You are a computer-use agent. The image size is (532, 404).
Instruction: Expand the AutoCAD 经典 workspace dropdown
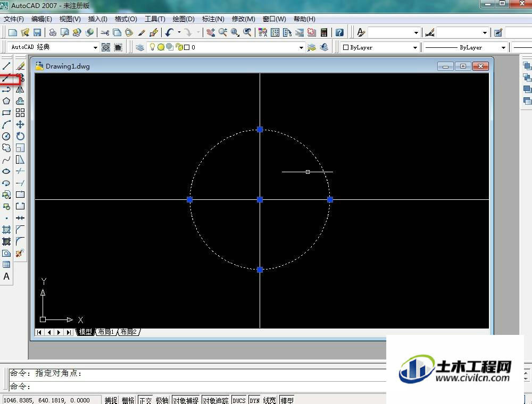95,47
